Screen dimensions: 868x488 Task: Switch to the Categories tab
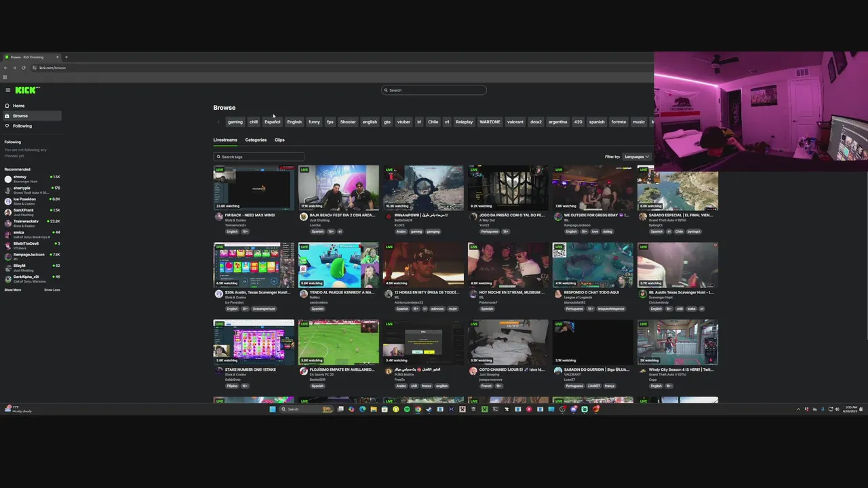point(256,140)
